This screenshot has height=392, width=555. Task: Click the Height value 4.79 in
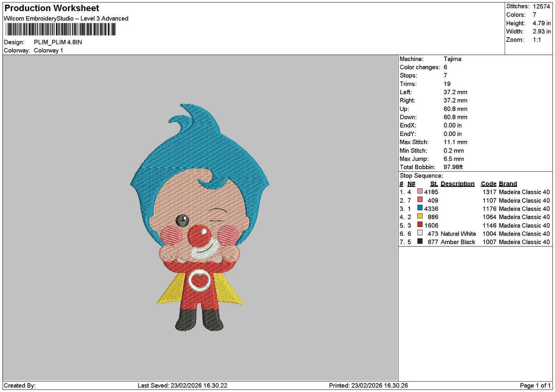coord(542,23)
